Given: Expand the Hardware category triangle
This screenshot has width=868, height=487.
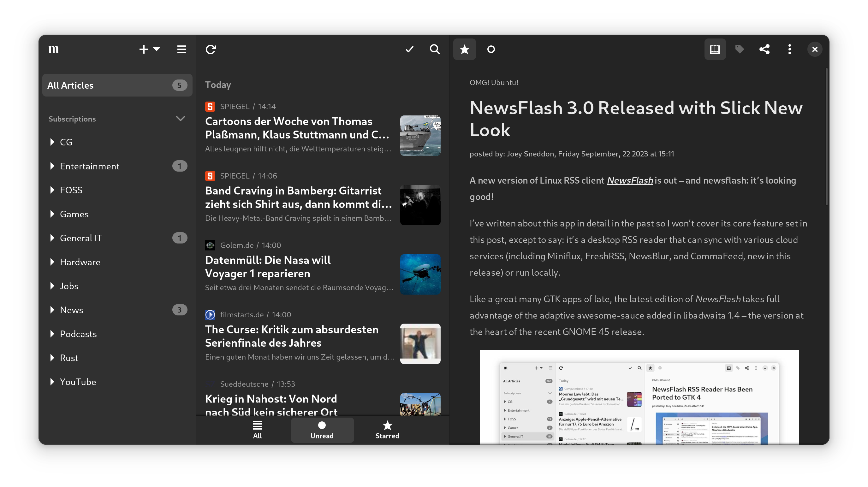Looking at the screenshot, I should tap(52, 262).
